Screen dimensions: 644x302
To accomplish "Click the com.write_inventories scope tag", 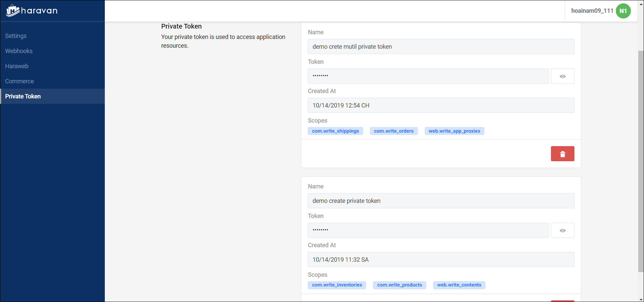I will (x=337, y=285).
